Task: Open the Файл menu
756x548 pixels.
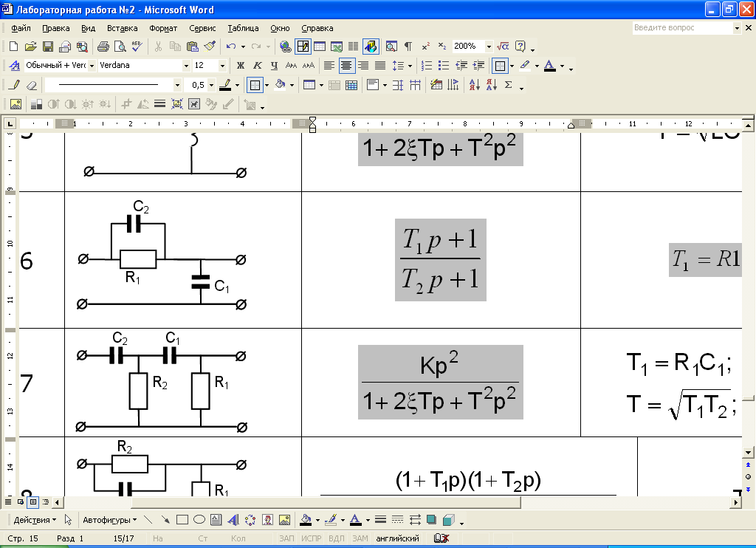Action: click(x=21, y=28)
